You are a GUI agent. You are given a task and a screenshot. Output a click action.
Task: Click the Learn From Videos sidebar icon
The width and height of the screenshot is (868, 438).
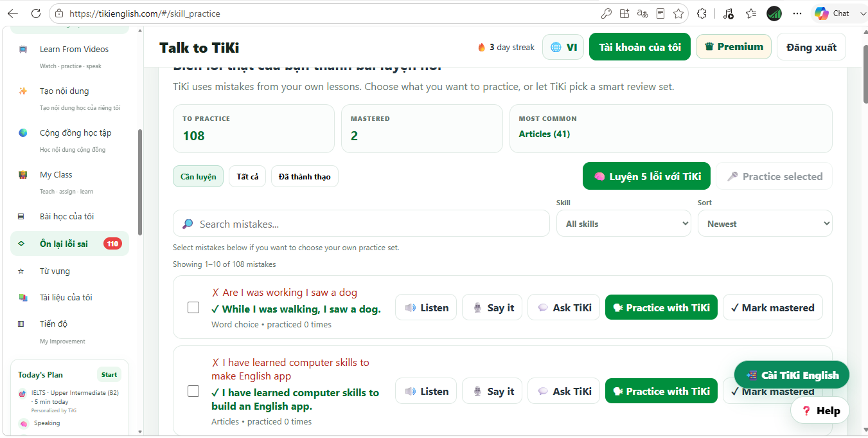pos(23,49)
